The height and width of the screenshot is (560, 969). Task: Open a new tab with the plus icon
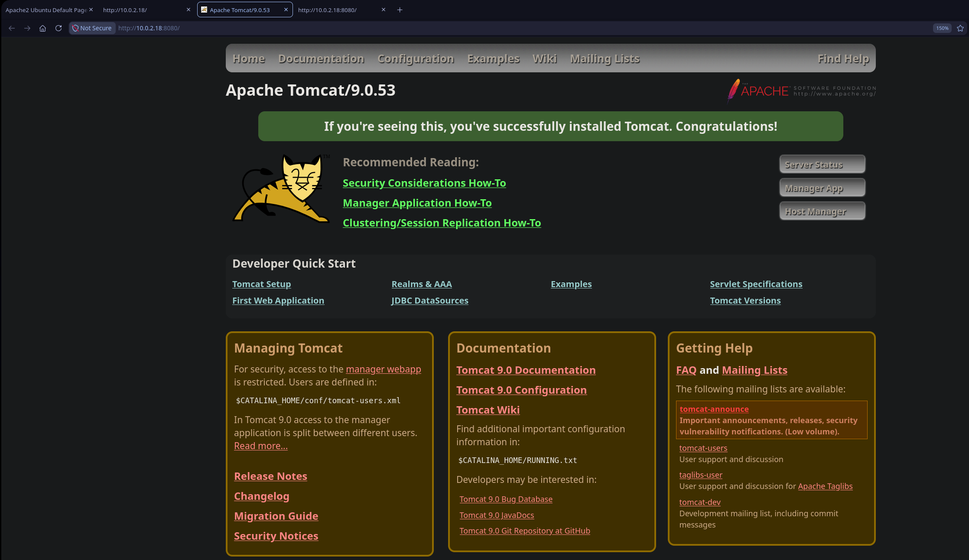400,10
